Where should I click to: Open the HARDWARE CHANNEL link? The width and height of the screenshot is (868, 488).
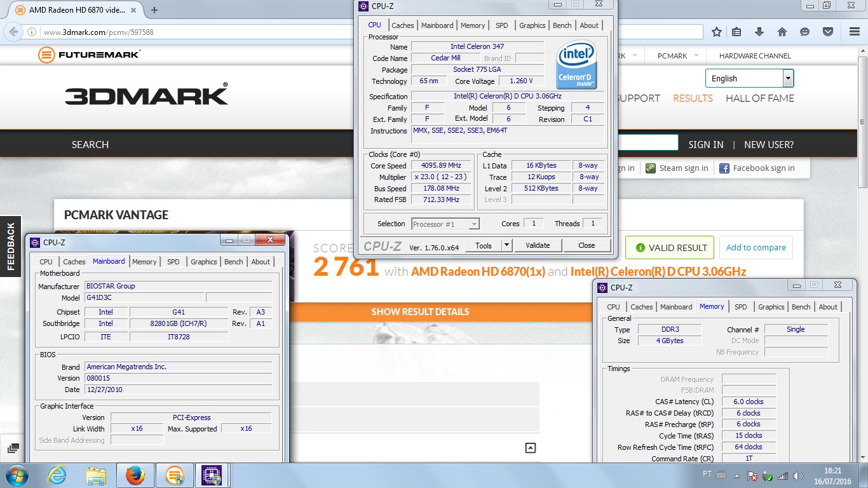[755, 56]
